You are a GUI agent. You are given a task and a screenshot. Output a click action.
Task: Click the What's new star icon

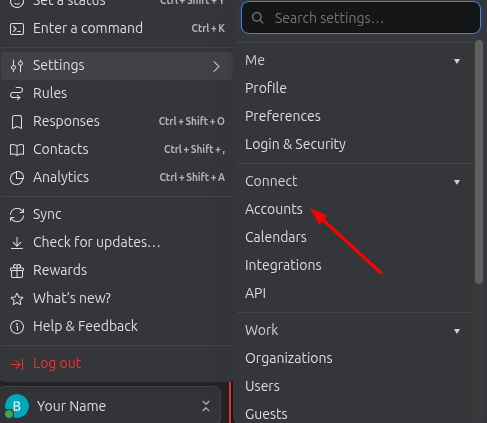coord(17,299)
